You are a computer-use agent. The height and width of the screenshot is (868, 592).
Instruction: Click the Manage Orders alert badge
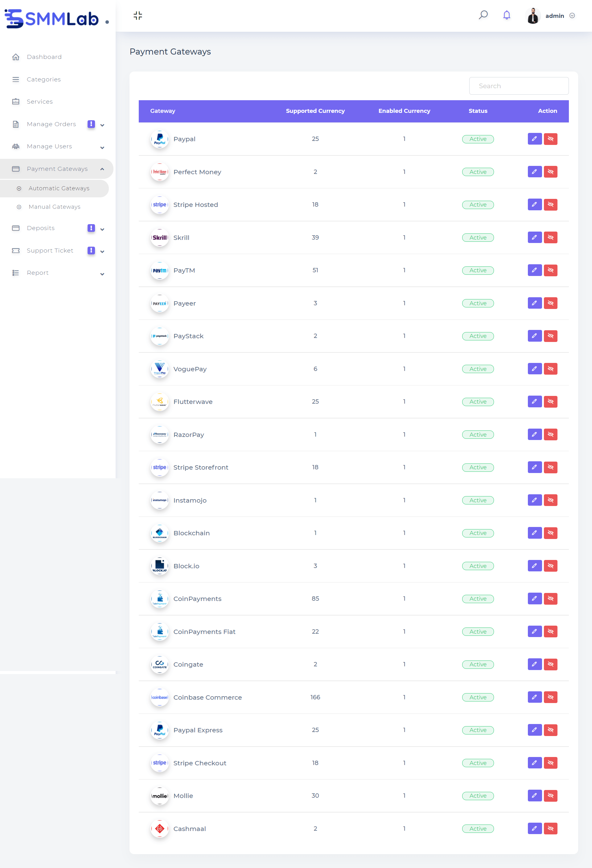91,124
